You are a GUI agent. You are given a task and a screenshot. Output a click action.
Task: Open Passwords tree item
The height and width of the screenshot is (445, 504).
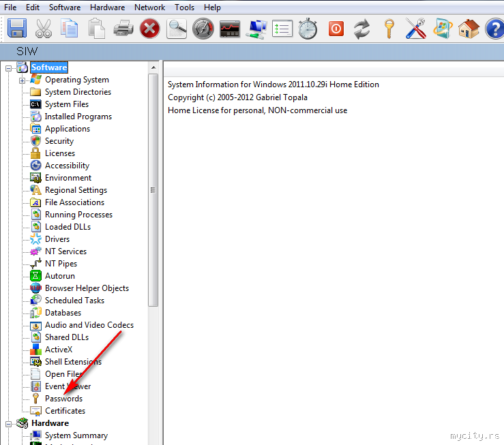[64, 399]
